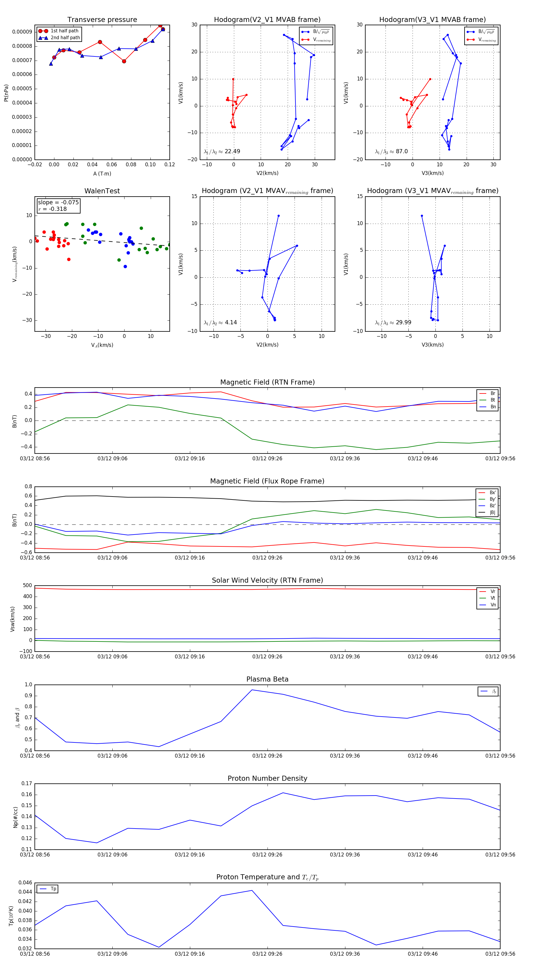This screenshot has width=535, height=980.
Task: Click the βp legend in Plasma Beta plot
Action: (x=488, y=691)
